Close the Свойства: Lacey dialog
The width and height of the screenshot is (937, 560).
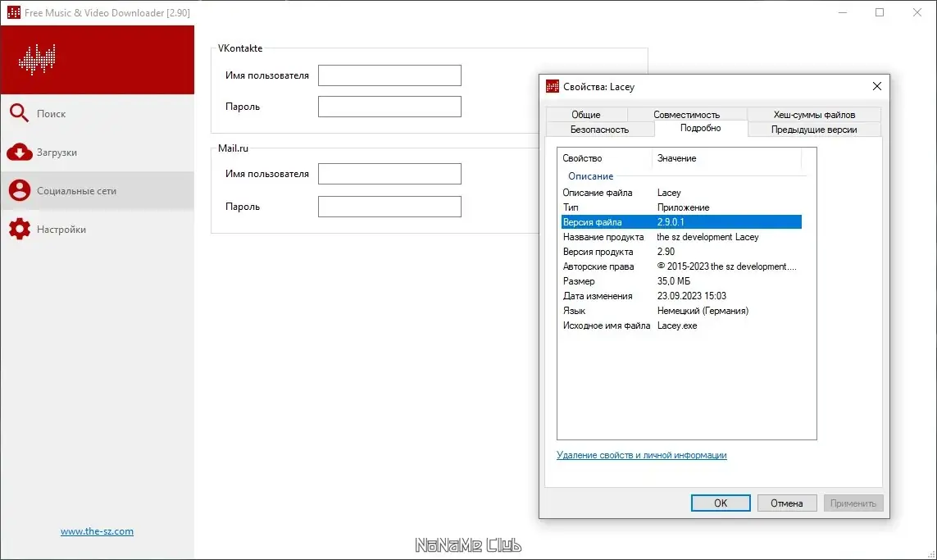(876, 86)
